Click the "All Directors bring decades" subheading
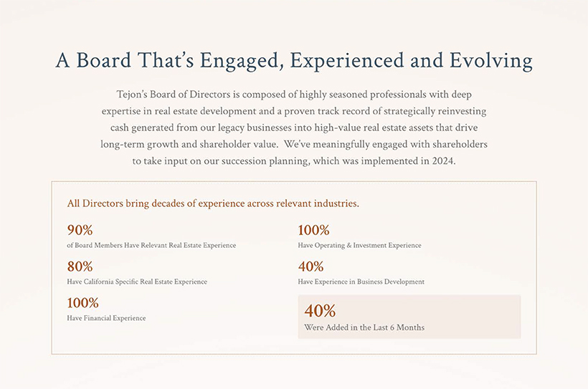This screenshot has height=389, width=588. [x=213, y=203]
